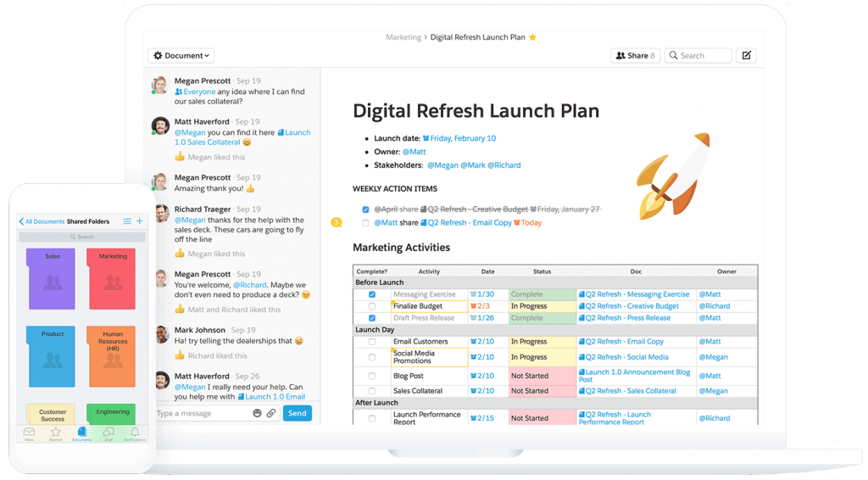868x480 pixels.
Task: Click the emoji picker icon in the message box
Action: pyautogui.click(x=257, y=413)
